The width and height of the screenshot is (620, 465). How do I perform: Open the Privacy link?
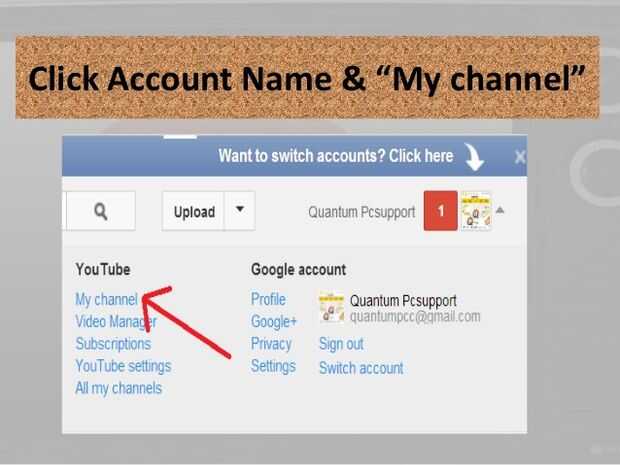tap(271, 344)
